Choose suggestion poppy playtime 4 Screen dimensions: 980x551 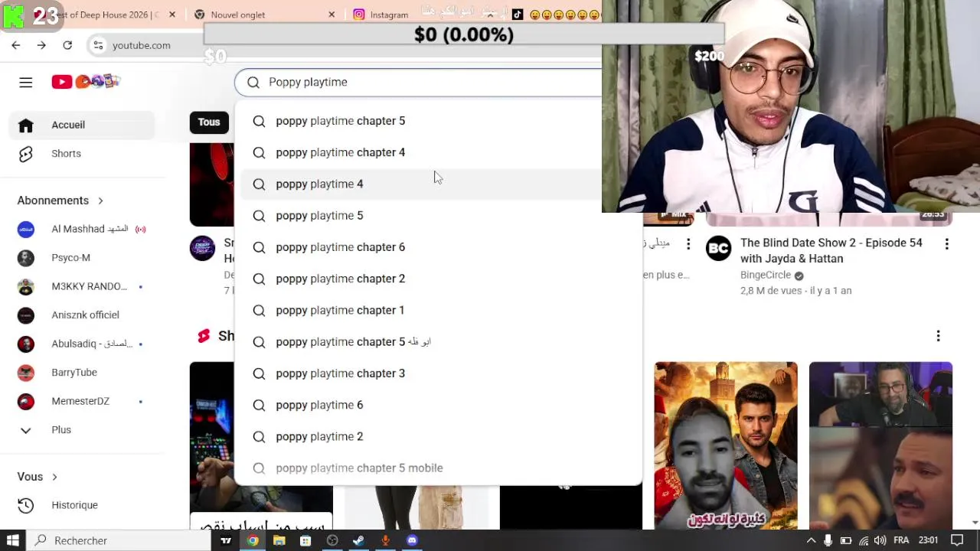(x=438, y=184)
